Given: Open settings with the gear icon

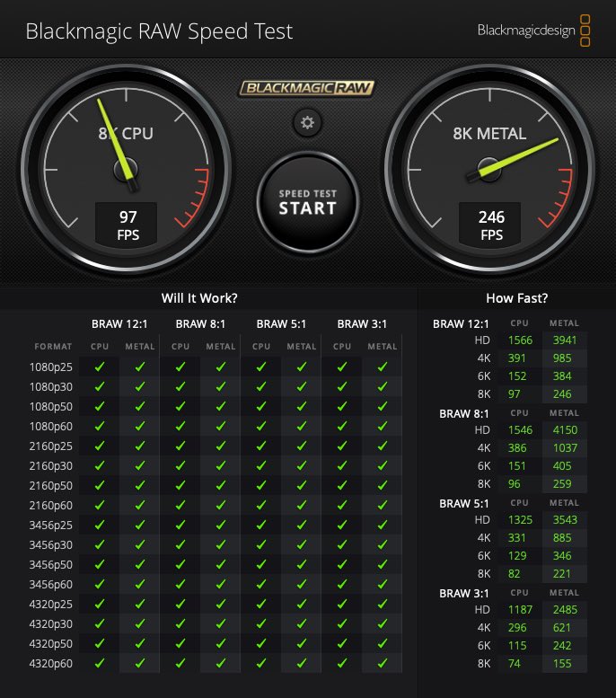Looking at the screenshot, I should [x=307, y=122].
